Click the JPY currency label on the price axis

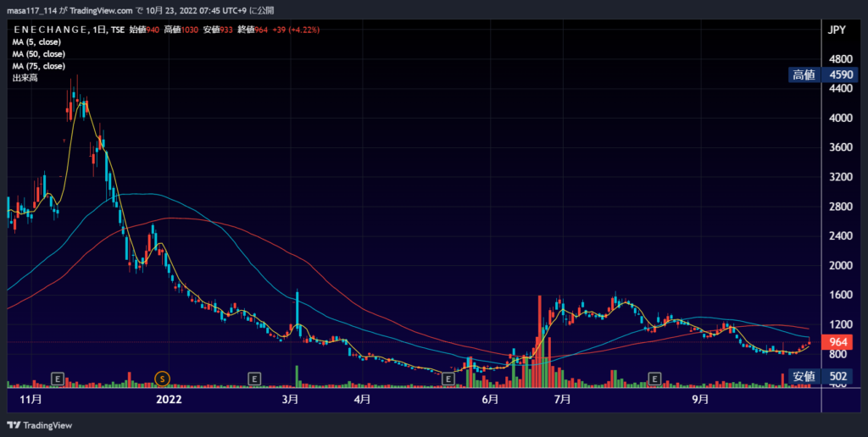[x=837, y=30]
